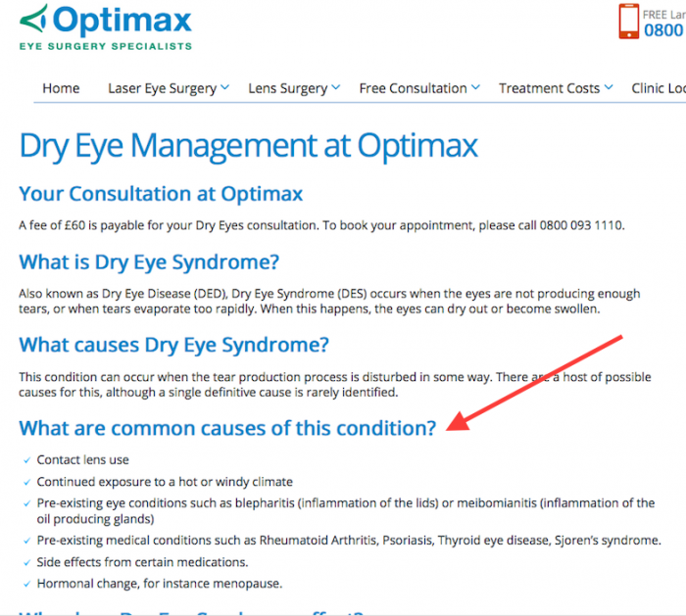
Task: Click the Optimax logo
Action: click(106, 27)
